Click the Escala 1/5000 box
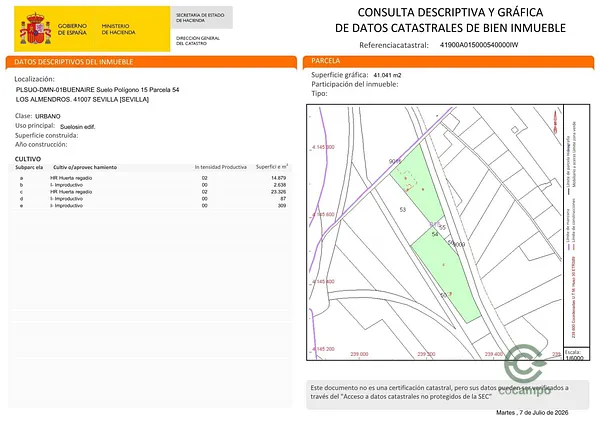 click(576, 355)
